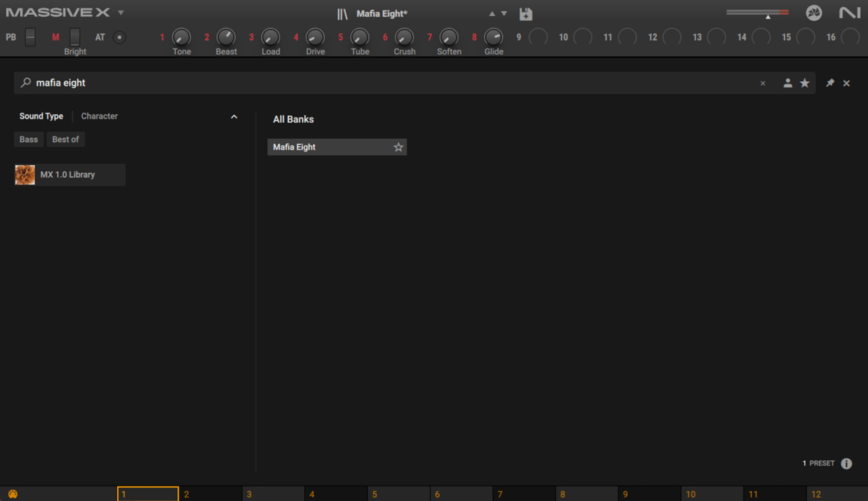The width and height of the screenshot is (868, 501).
Task: Open the preset browser library icon
Action: [342, 14]
